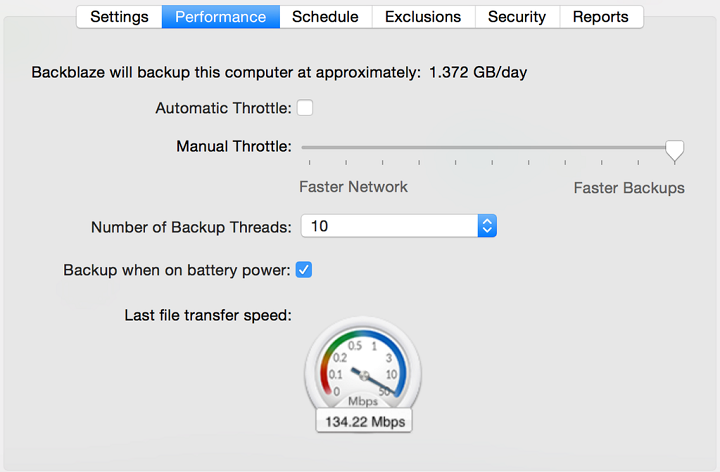Click the Faster Backups label
The image size is (720, 472).
click(x=629, y=188)
